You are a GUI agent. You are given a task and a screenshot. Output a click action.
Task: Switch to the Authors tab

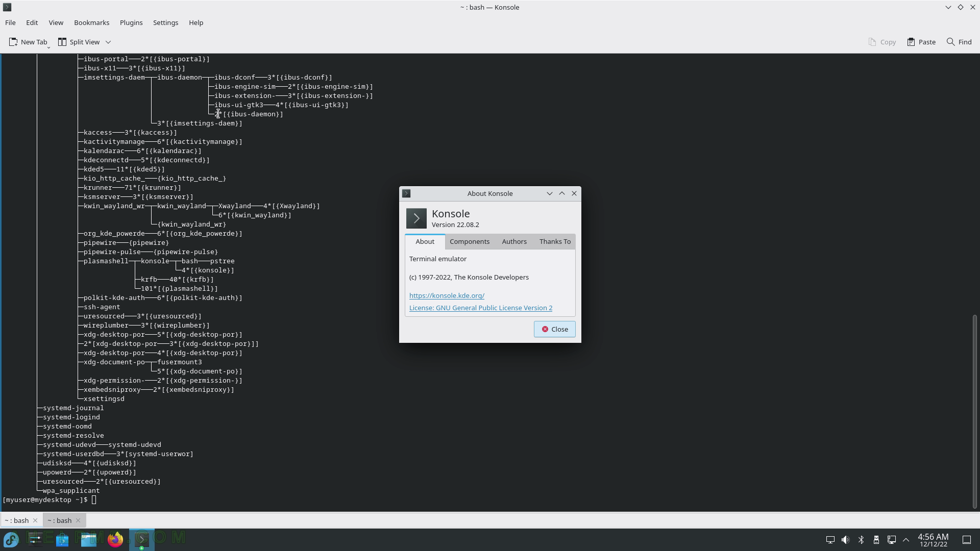point(514,241)
